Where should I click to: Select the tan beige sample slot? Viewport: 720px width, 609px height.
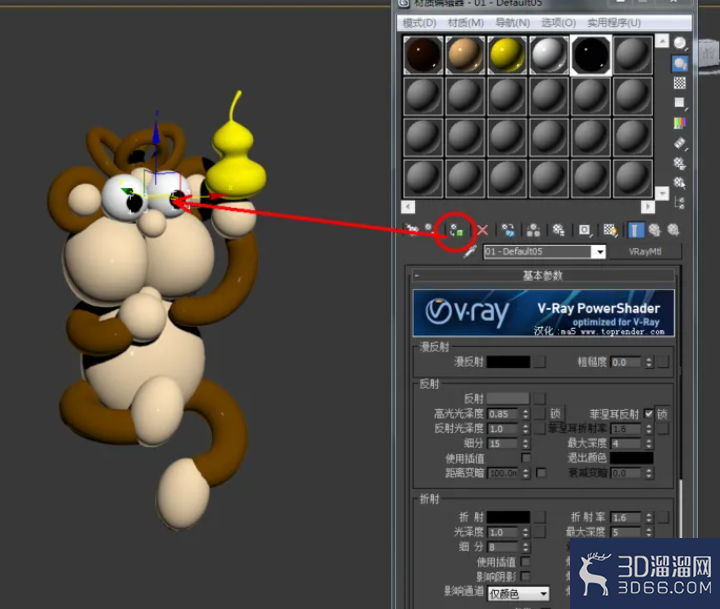coord(465,55)
